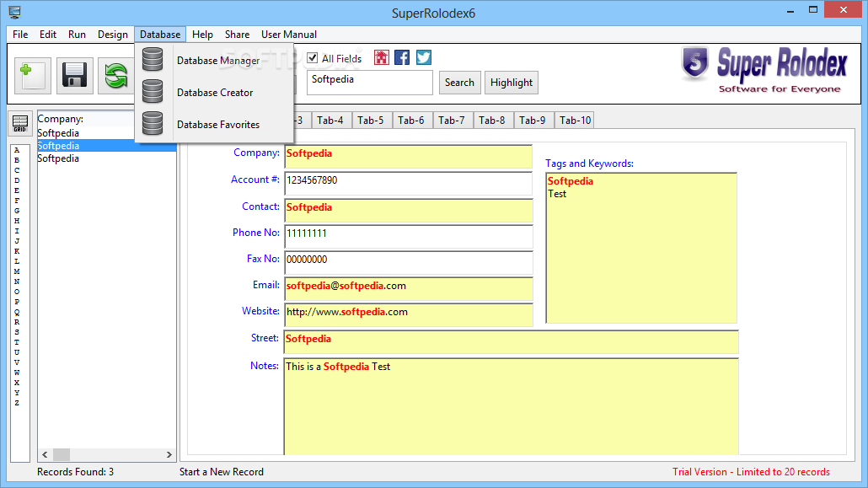Open the Edit menu
Screen dimensions: 868x488
tap(47, 35)
